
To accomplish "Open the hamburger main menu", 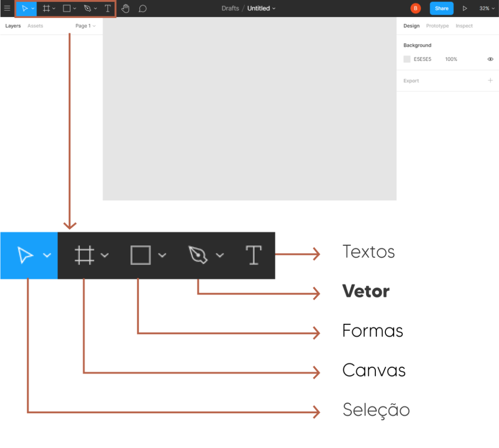I will [x=7, y=8].
